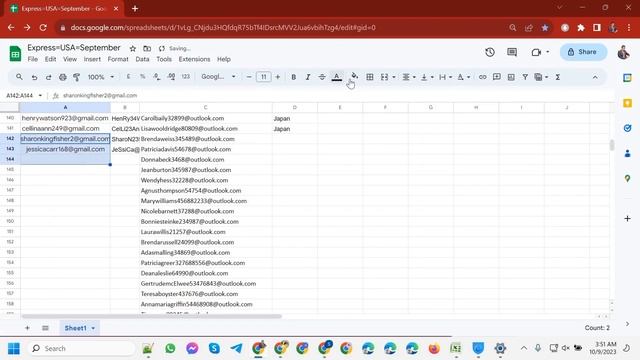The height and width of the screenshot is (360, 640).
Task: Open the text wrapping dropdown
Action: click(445, 77)
